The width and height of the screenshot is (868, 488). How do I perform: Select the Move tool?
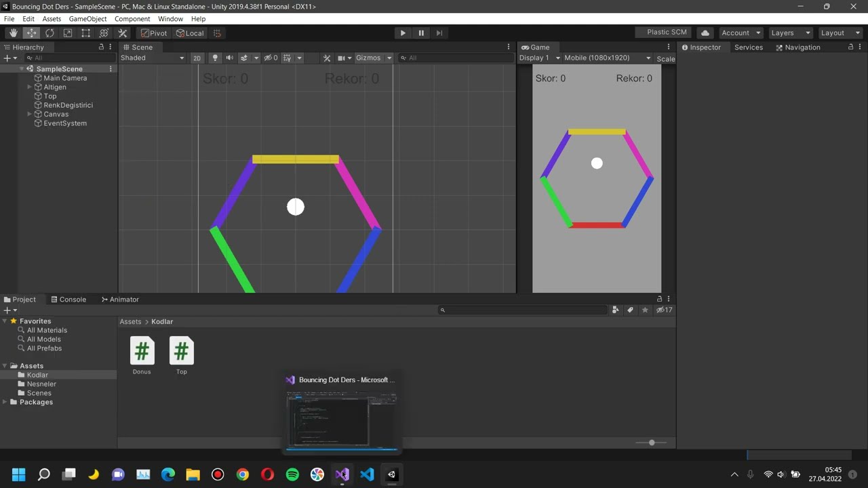click(x=31, y=33)
